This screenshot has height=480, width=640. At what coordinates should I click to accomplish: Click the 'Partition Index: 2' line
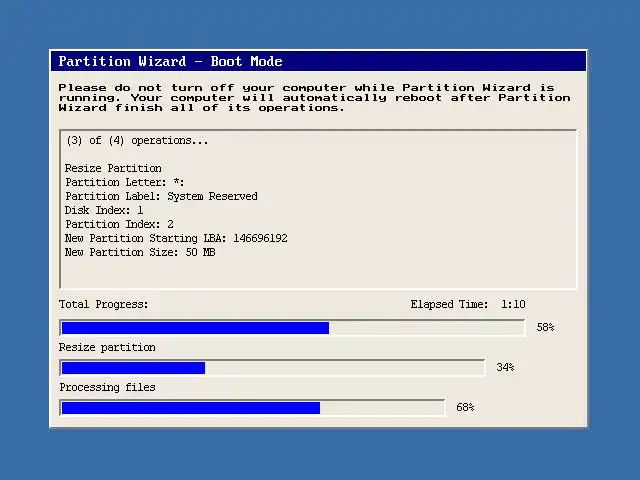[119, 224]
